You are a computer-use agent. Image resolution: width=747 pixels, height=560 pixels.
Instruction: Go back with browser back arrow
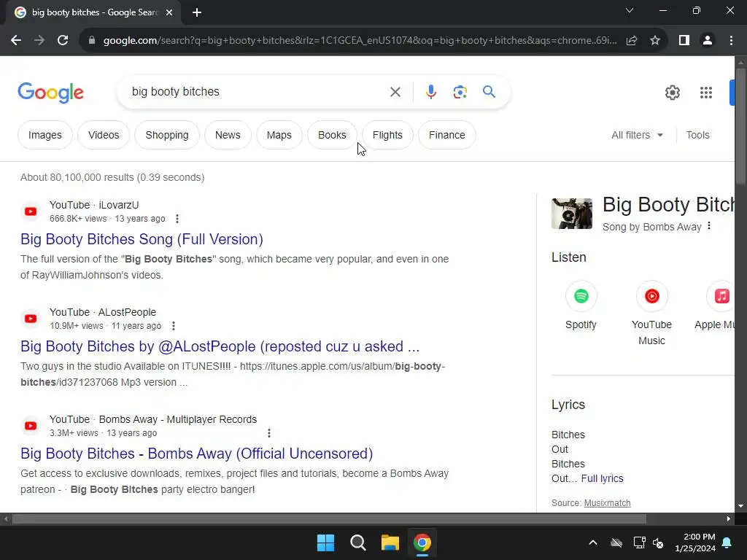pyautogui.click(x=16, y=41)
